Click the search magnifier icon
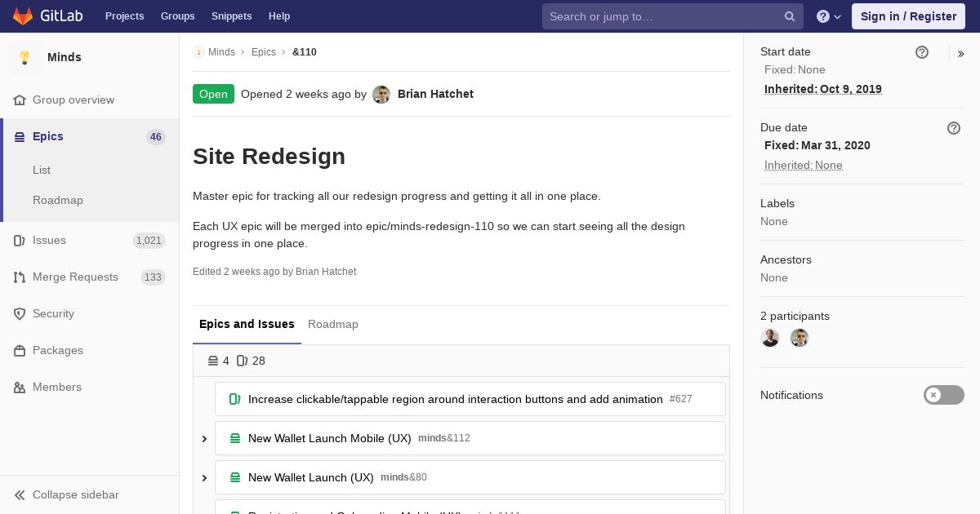The height and width of the screenshot is (514, 980). pyautogui.click(x=790, y=16)
